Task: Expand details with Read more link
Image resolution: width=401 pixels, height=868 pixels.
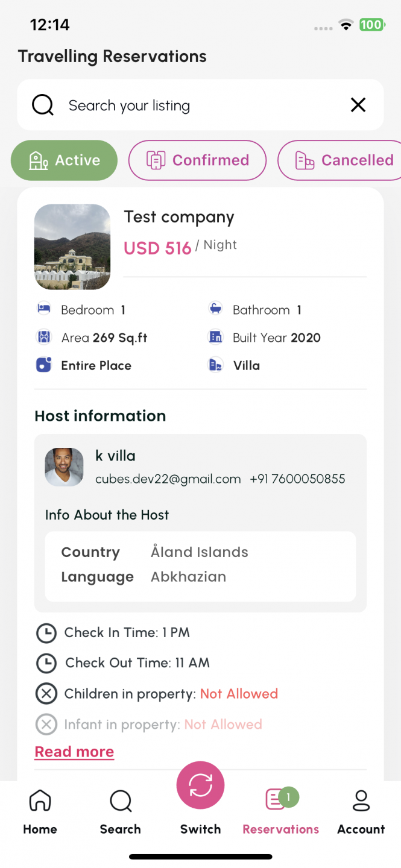Action: coord(74,752)
